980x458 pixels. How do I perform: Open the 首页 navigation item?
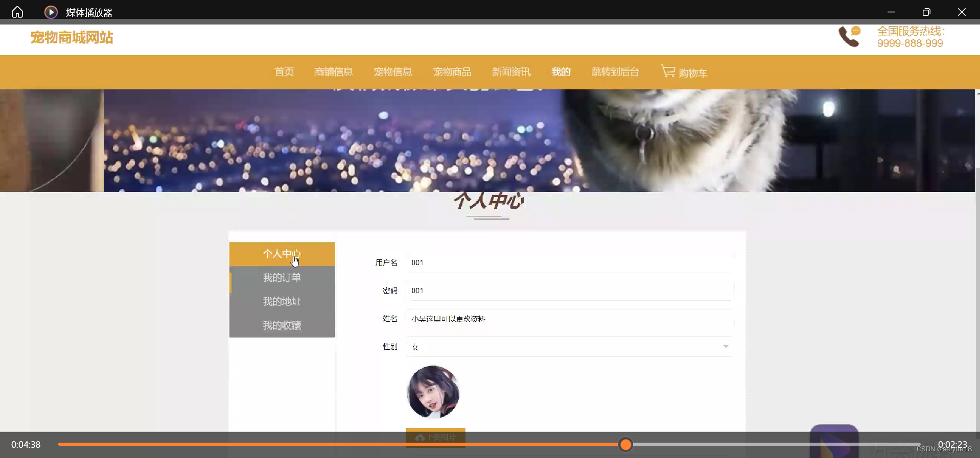pos(284,72)
